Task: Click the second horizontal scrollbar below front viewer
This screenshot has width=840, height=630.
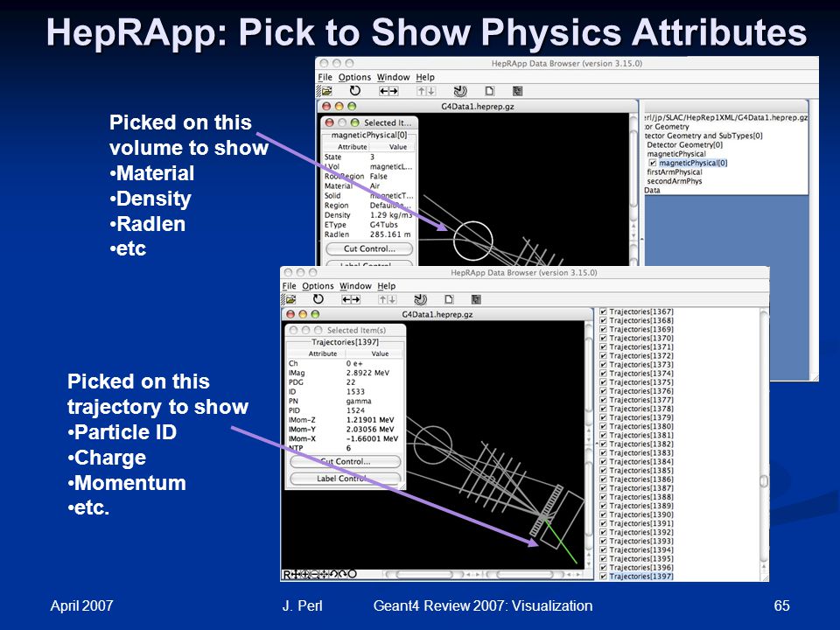Action: (x=526, y=574)
